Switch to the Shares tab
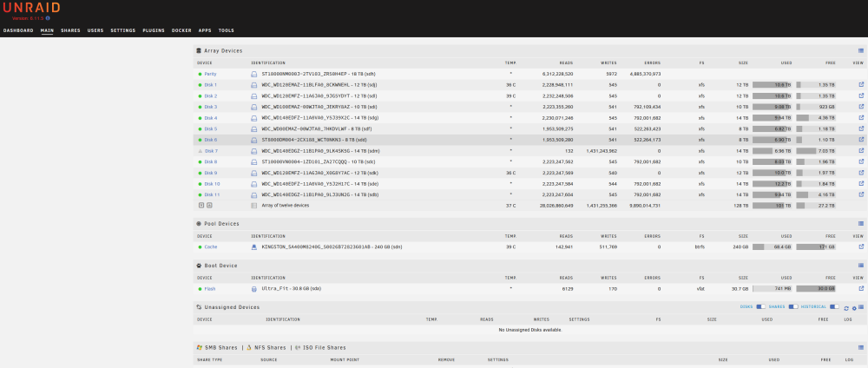868x368 pixels. (70, 30)
